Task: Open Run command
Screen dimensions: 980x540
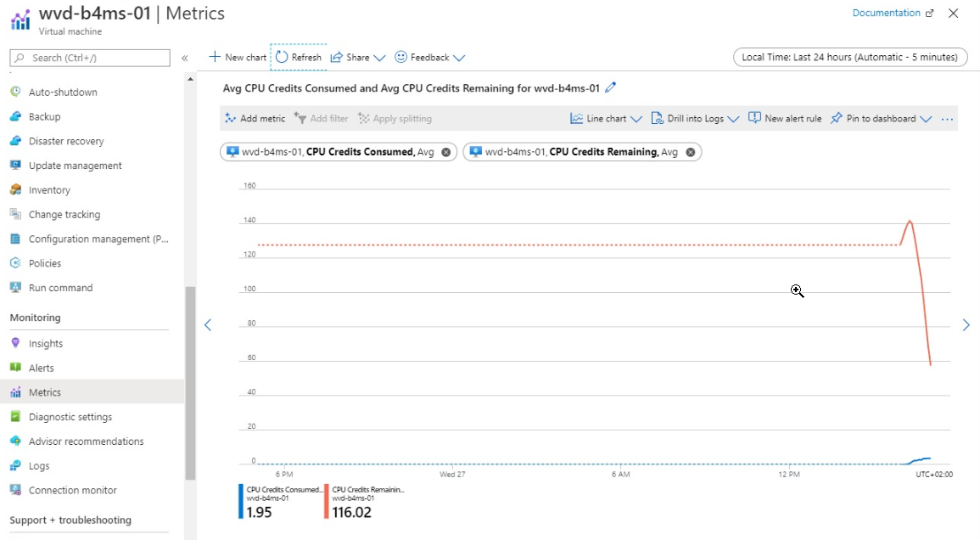Action: (60, 287)
